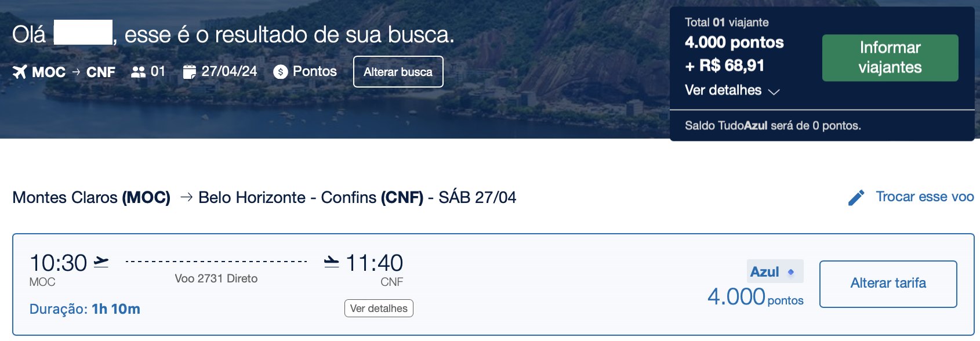Click the 27/04/24 date in search summary
This screenshot has width=980, height=341.
click(x=229, y=71)
